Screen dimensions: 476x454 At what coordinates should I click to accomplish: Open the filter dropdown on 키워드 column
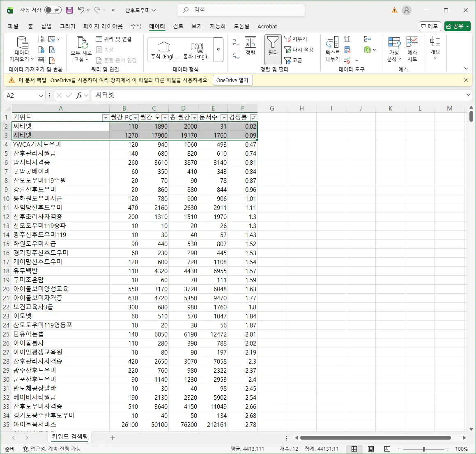(x=105, y=117)
